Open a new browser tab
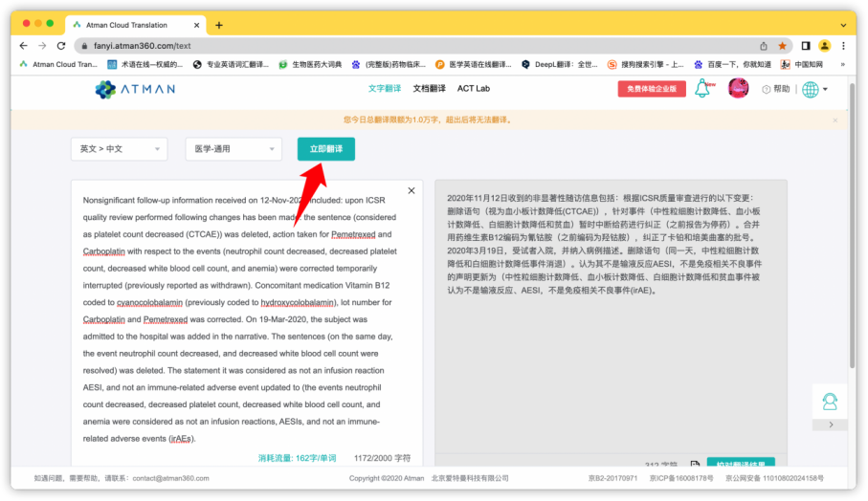 219,25
